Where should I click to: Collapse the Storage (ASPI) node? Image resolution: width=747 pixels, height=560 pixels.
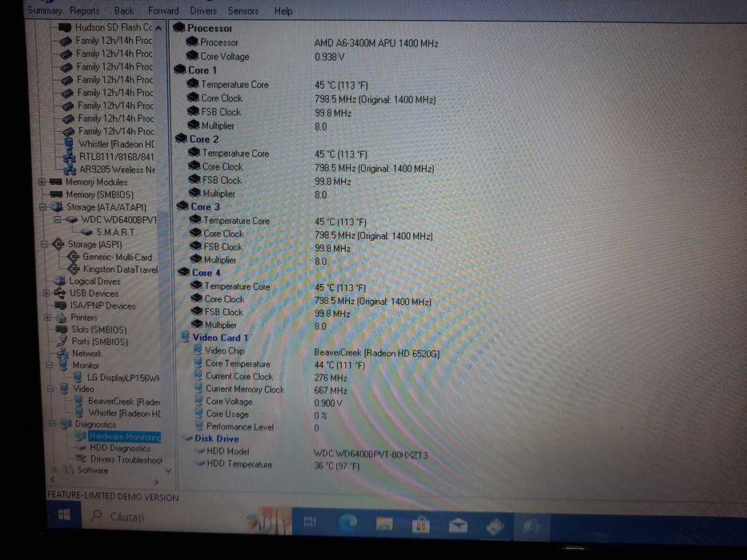click(44, 244)
